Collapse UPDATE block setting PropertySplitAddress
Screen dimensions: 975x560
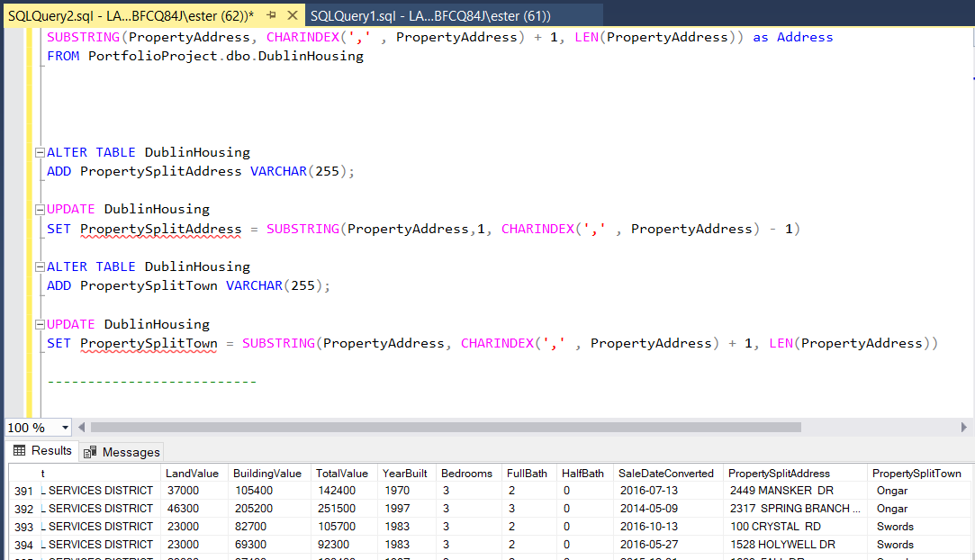click(x=40, y=210)
